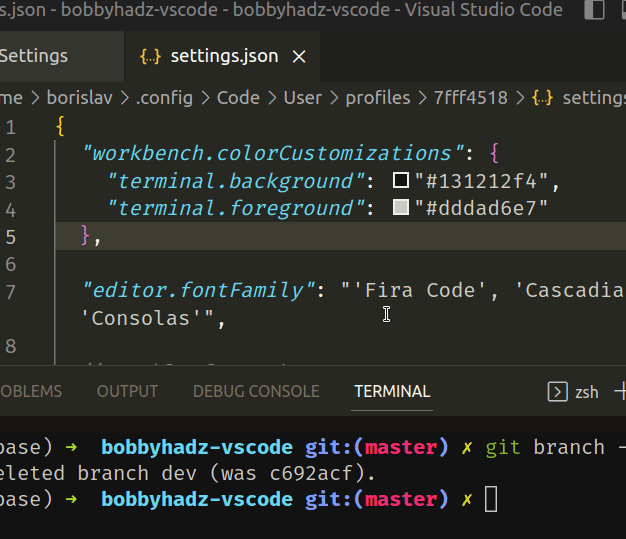This screenshot has width=626, height=539.
Task: Switch to the DEBUG CONSOLE panel tab
Action: [256, 391]
